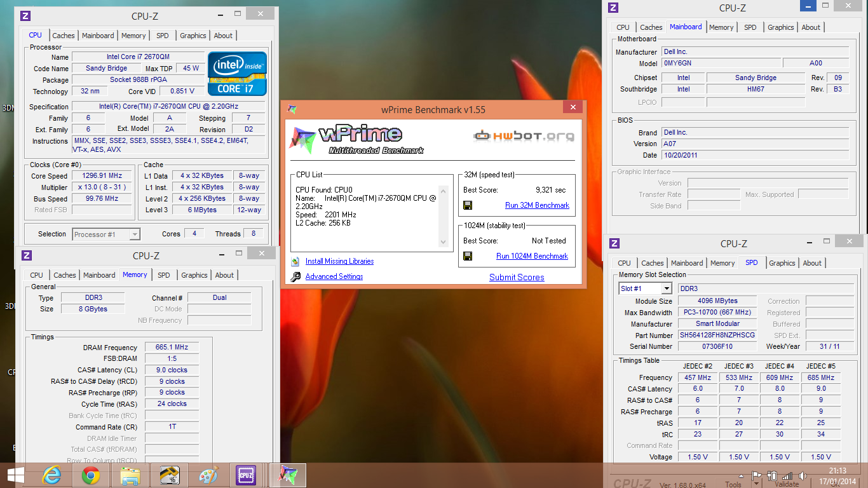Click the motherboard Model value 0MY6GN
Screen dimensions: 868x488
[721, 64]
